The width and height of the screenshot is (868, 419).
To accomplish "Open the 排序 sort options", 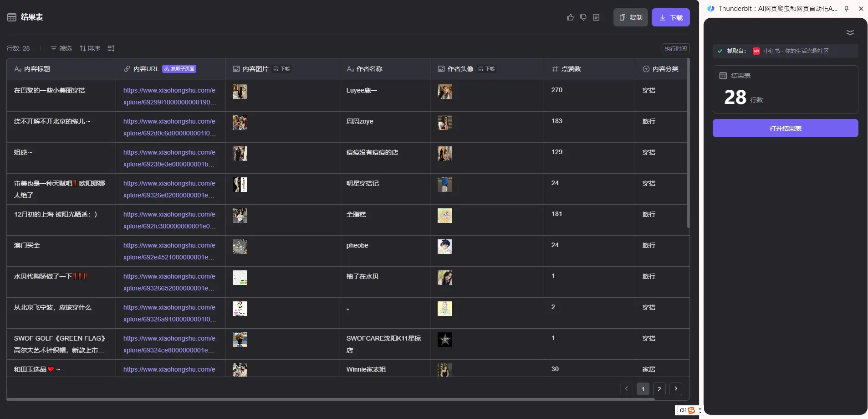I will click(90, 48).
